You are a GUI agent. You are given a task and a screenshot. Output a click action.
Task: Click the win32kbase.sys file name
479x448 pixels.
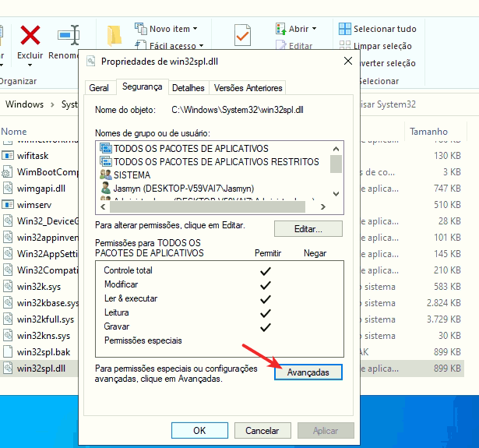coord(48,303)
